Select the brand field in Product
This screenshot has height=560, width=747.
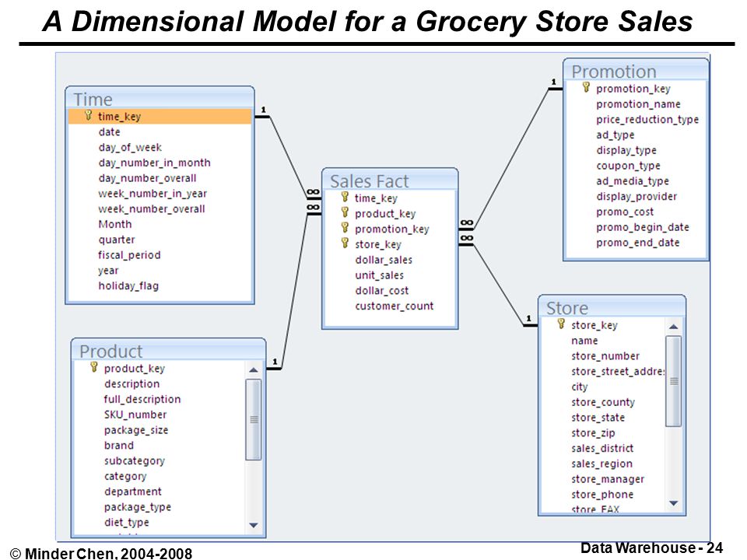click(118, 445)
